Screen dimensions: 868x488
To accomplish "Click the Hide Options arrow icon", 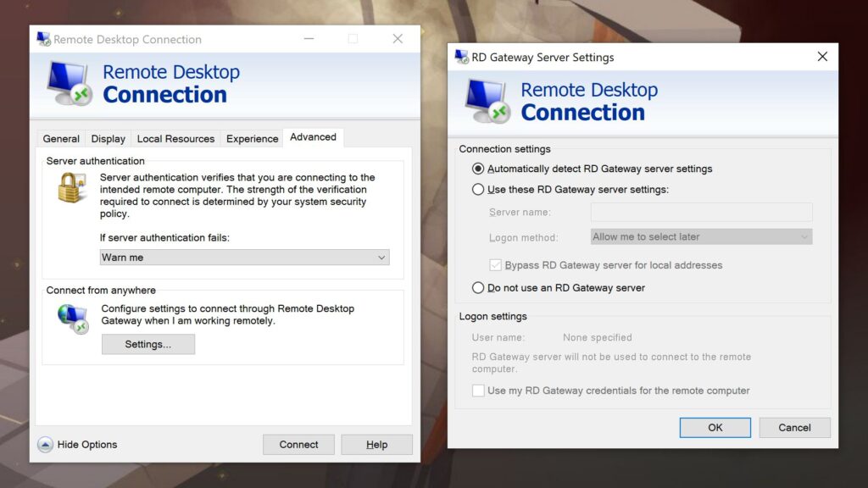I will coord(46,444).
